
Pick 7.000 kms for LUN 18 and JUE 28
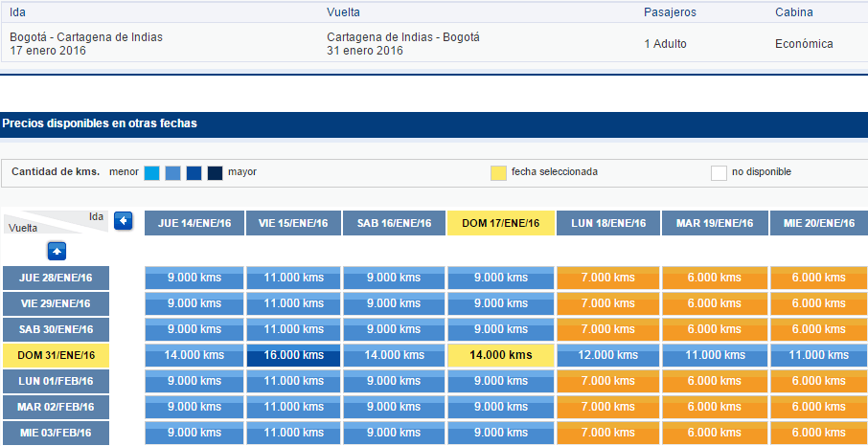(x=608, y=278)
